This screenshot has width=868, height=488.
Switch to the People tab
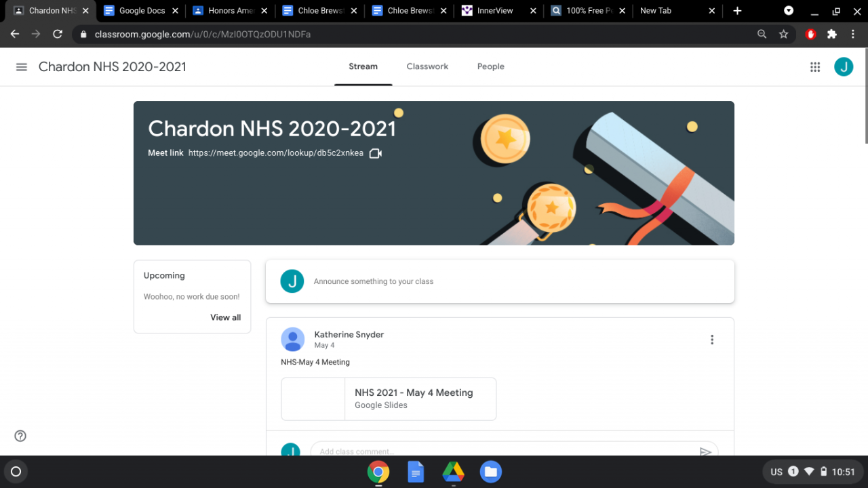click(490, 66)
